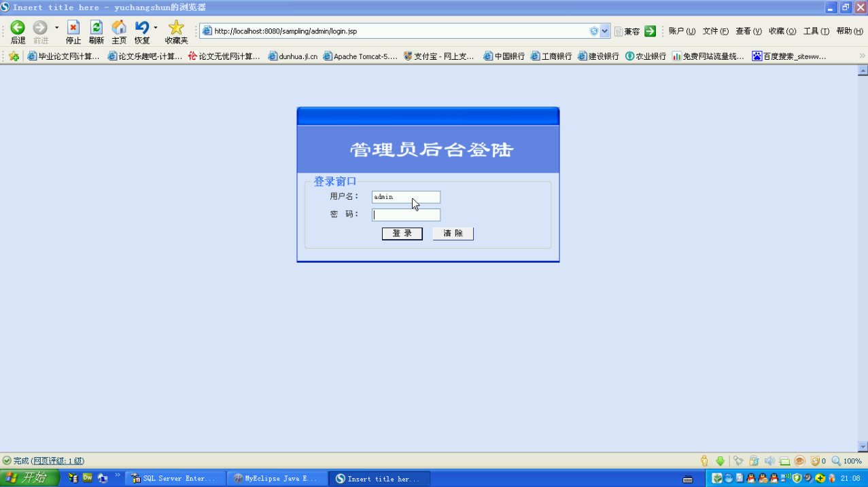
Task: Click the scrollbar up arrow
Action: click(863, 71)
